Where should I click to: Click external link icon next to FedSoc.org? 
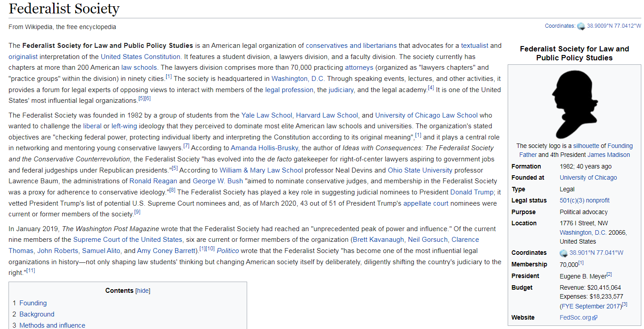tap(595, 318)
